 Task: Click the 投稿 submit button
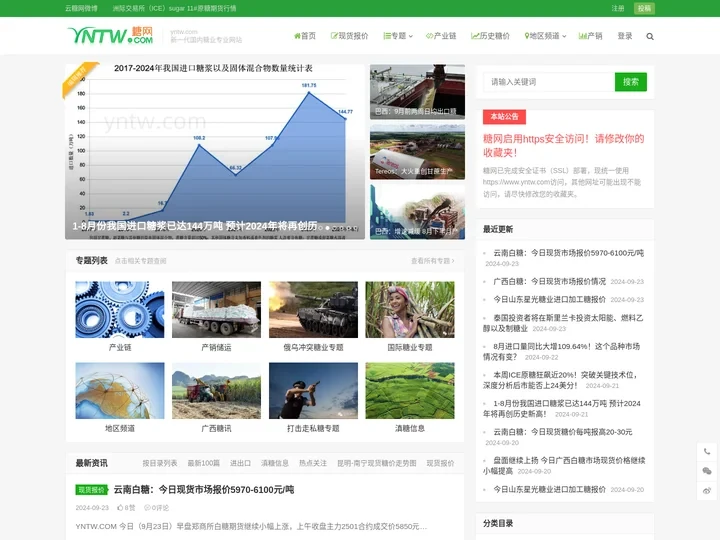tap(644, 8)
